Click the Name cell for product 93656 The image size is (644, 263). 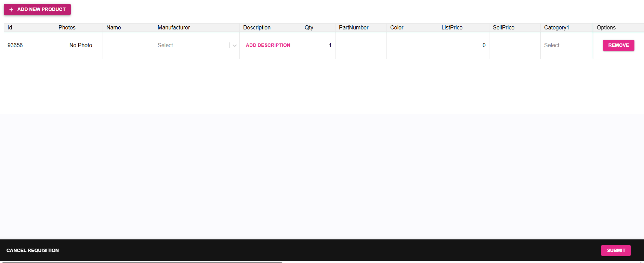point(128,45)
